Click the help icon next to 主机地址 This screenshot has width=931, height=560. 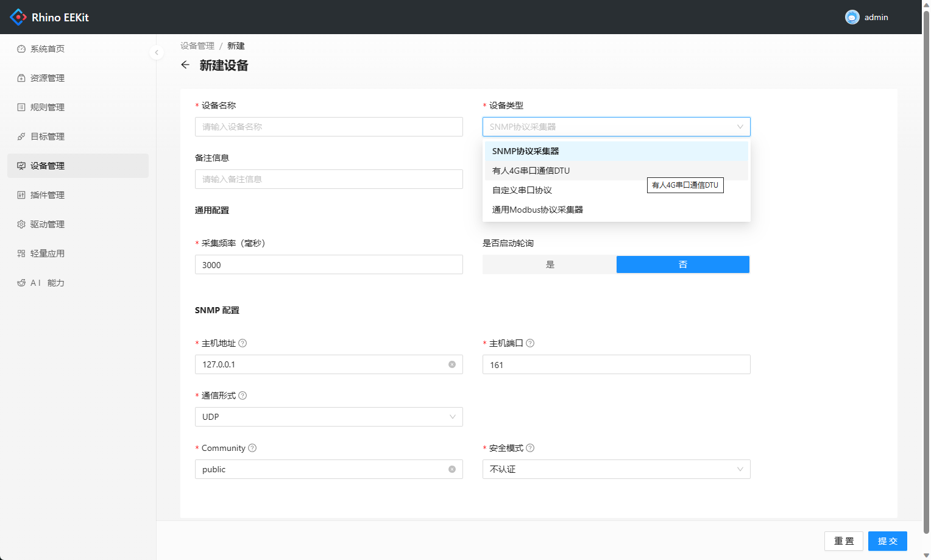tap(242, 343)
